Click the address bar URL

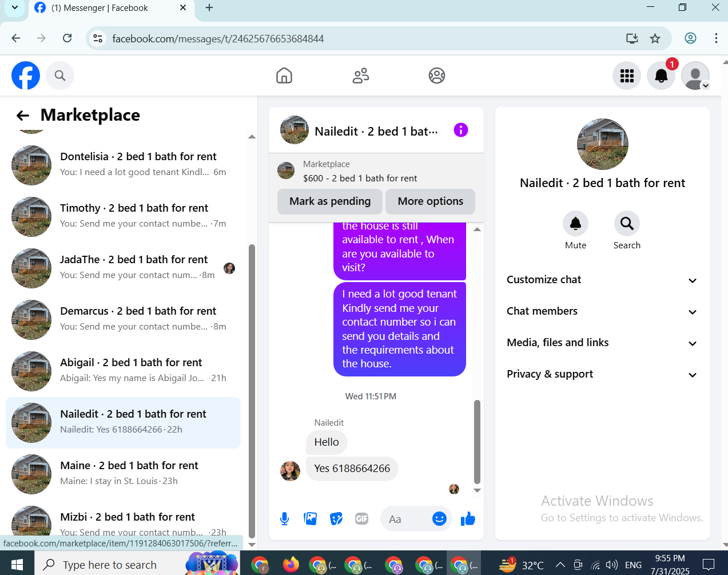click(218, 38)
